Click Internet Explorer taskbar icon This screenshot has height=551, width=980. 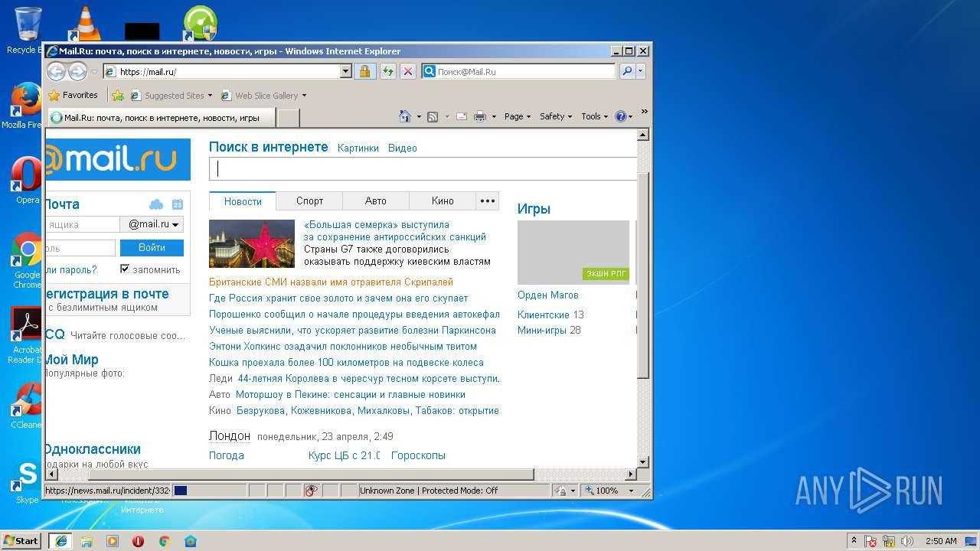[x=60, y=540]
